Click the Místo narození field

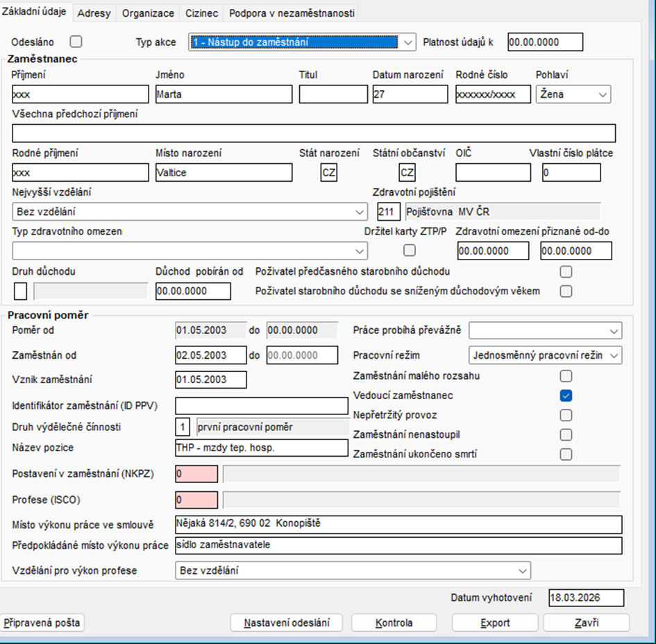point(224,173)
